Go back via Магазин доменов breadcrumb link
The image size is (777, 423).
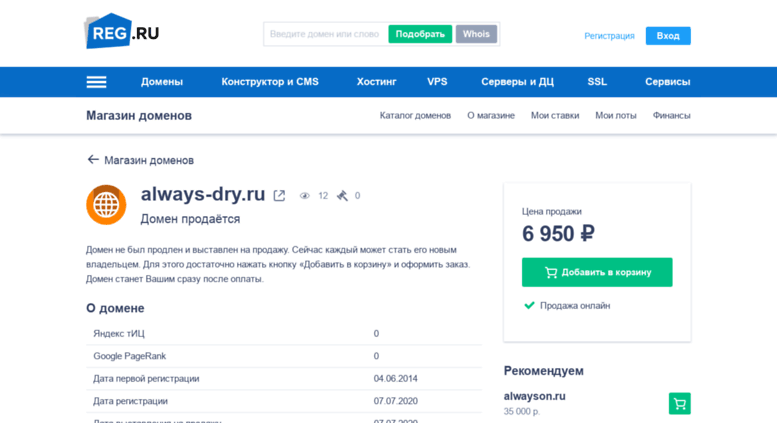click(x=149, y=160)
